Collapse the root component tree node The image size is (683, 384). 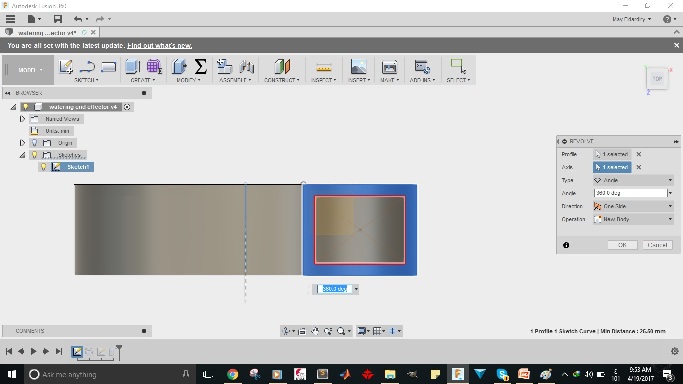[14, 107]
